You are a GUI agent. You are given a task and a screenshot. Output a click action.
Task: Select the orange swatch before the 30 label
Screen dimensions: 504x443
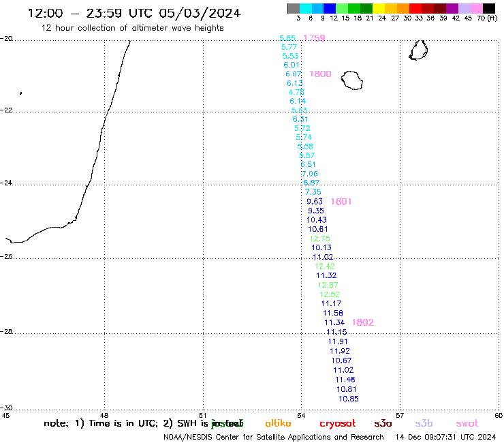pyautogui.click(x=403, y=8)
